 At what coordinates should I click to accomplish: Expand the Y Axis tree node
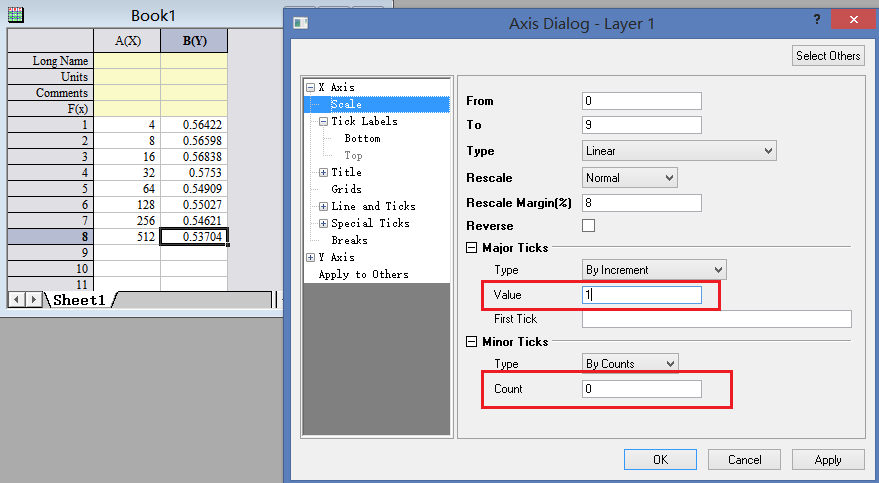311,257
